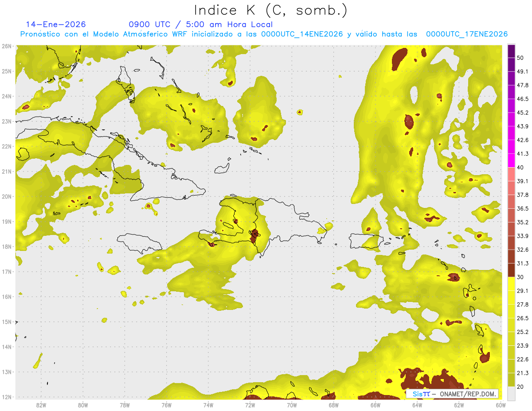Click the colorbar label '35.2'
This screenshot has height=411, width=532.
point(523,222)
